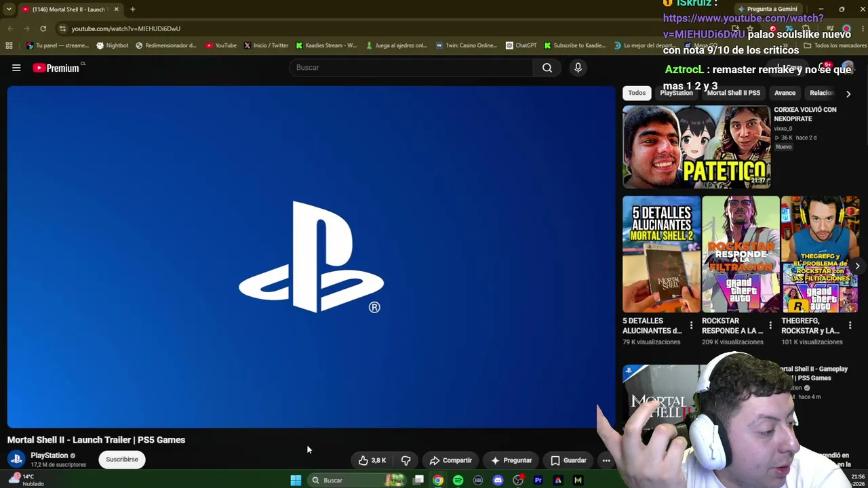Dislike the video with thumbs-down

click(x=406, y=460)
